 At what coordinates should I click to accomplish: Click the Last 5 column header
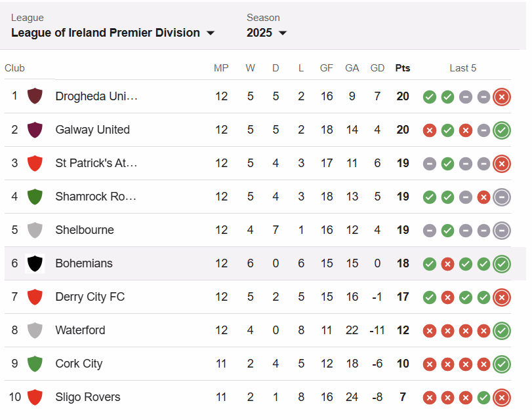click(462, 68)
